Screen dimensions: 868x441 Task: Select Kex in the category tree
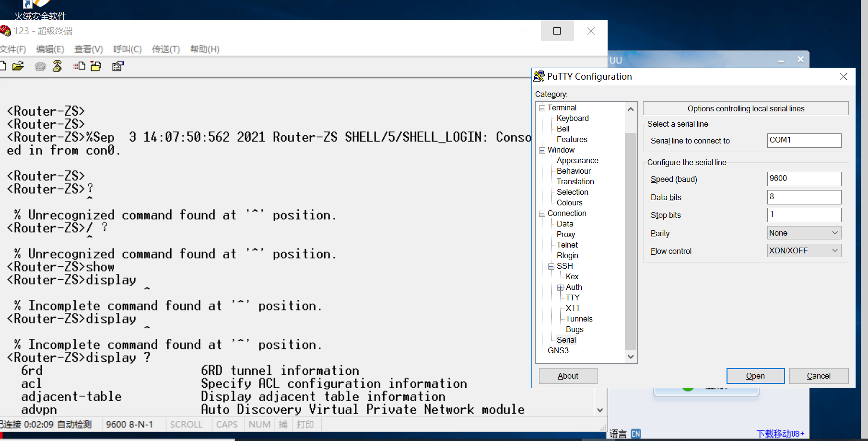[572, 277]
